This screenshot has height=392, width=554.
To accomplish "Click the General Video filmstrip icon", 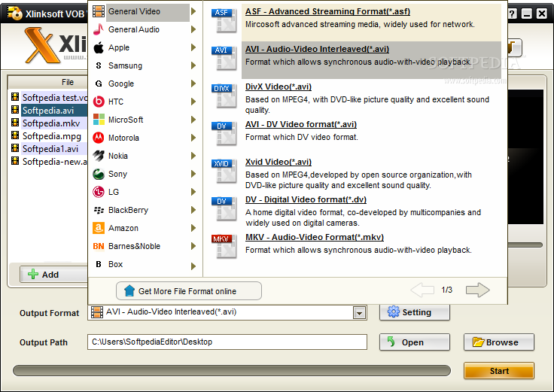I will coord(99,11).
